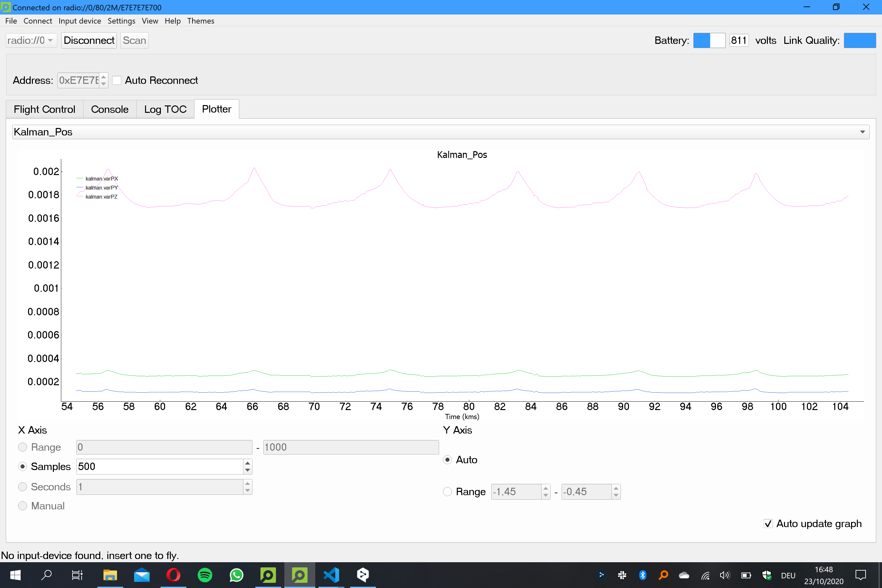The image size is (882, 588).
Task: Open the Mail app in taskbar
Action: tap(142, 575)
